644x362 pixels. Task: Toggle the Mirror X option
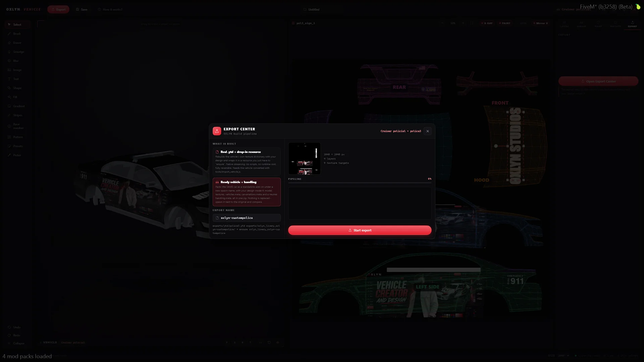541,23
